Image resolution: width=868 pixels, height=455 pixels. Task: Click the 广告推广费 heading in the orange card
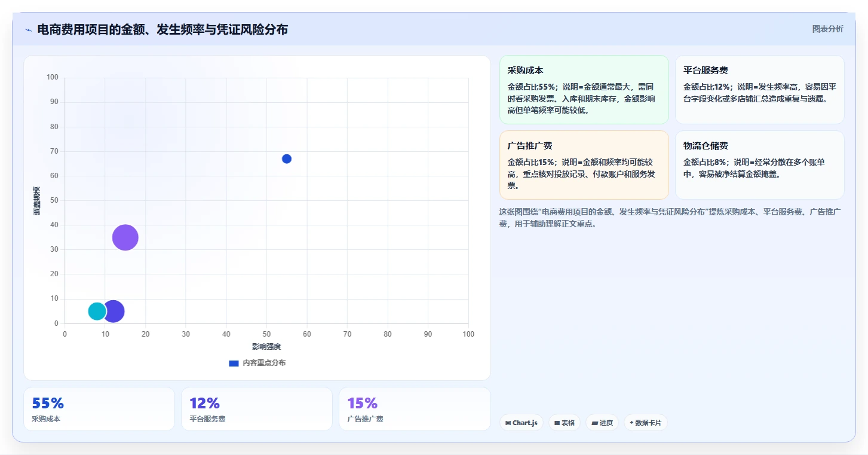(530, 146)
